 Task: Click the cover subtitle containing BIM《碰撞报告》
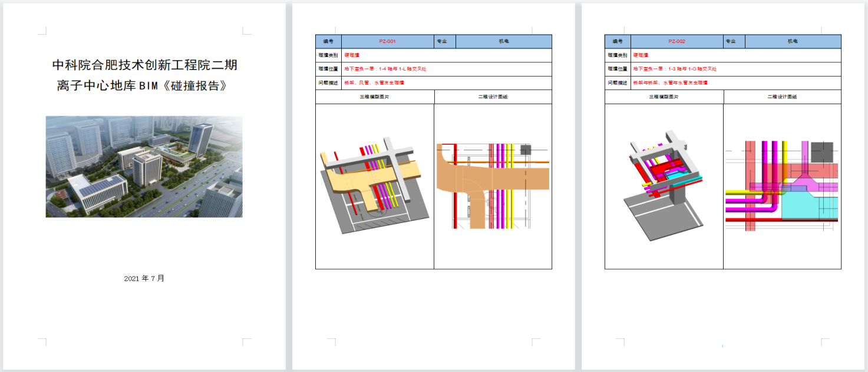tap(141, 85)
